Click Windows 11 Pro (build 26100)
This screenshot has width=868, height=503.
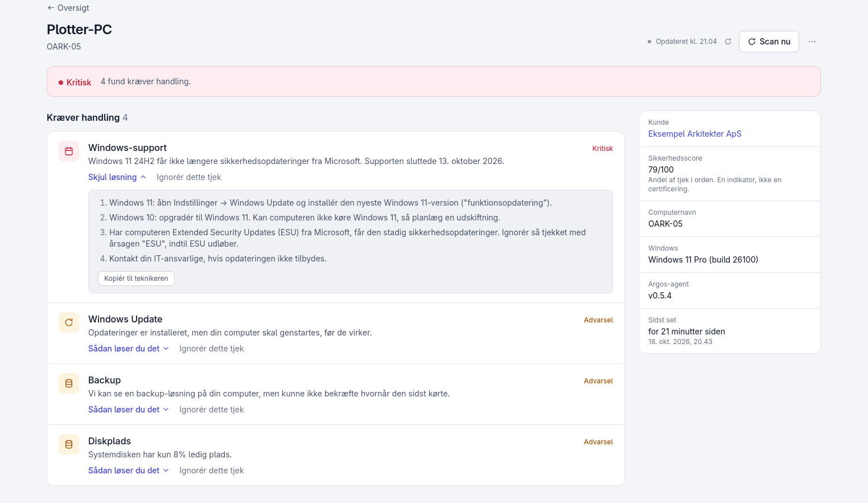[703, 260]
